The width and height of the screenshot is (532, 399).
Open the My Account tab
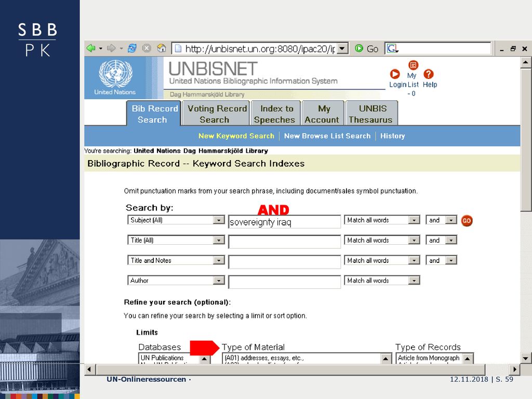pos(323,114)
